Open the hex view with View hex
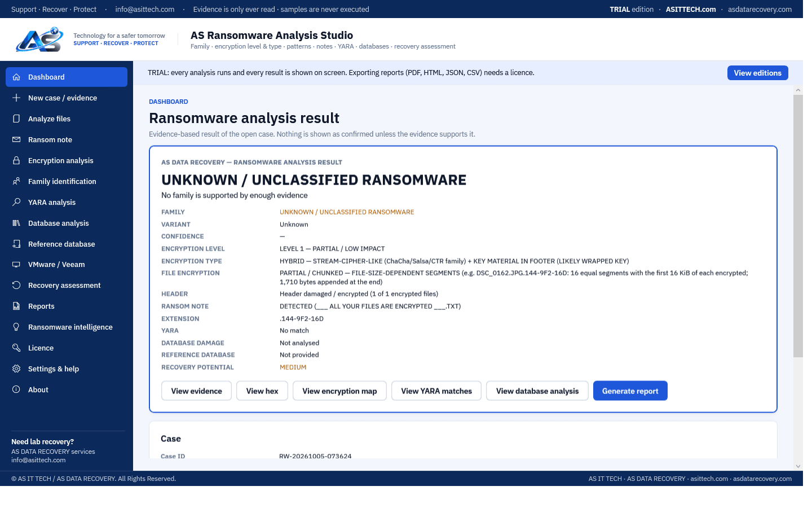 (262, 391)
